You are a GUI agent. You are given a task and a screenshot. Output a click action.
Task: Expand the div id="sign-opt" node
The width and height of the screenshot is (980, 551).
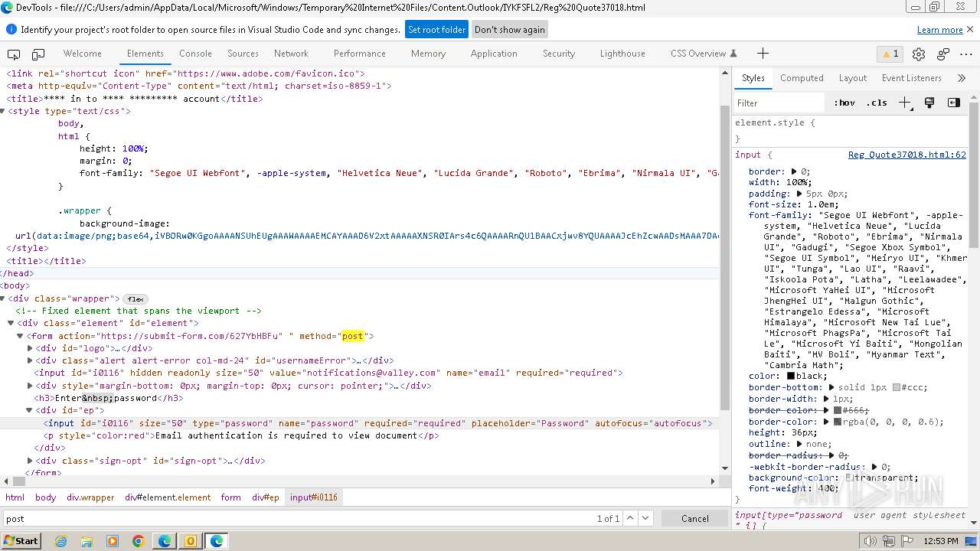point(30,461)
